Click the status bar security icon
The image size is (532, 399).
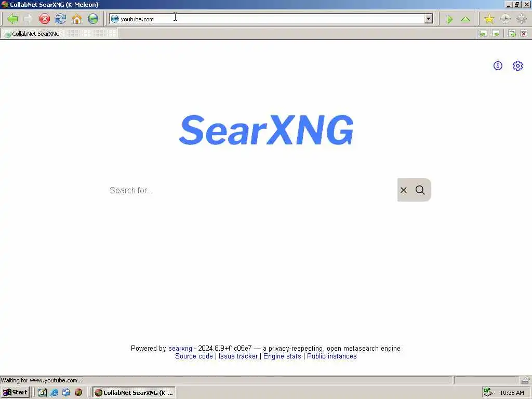tap(526, 380)
